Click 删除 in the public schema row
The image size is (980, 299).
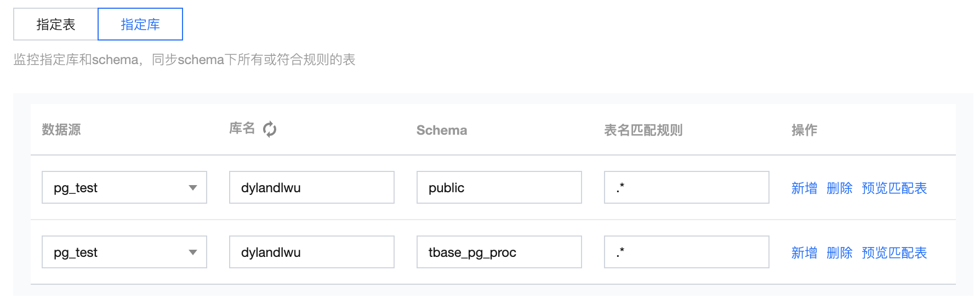(x=839, y=188)
